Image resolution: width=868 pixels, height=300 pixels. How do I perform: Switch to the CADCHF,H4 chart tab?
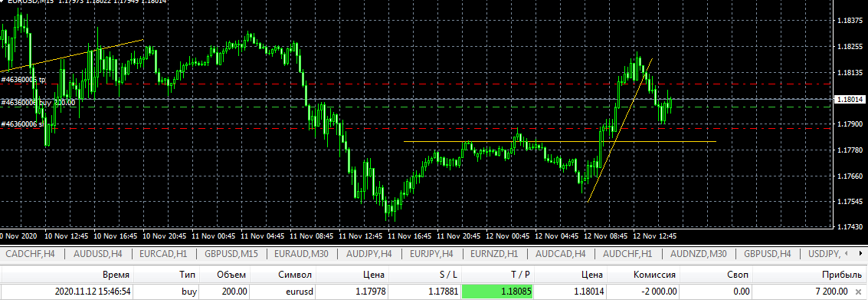coord(31,254)
